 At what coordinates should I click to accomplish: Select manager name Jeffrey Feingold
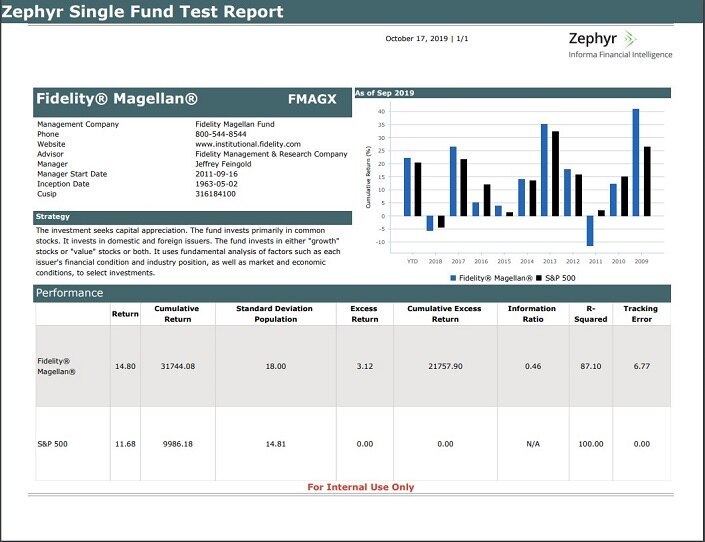point(223,164)
